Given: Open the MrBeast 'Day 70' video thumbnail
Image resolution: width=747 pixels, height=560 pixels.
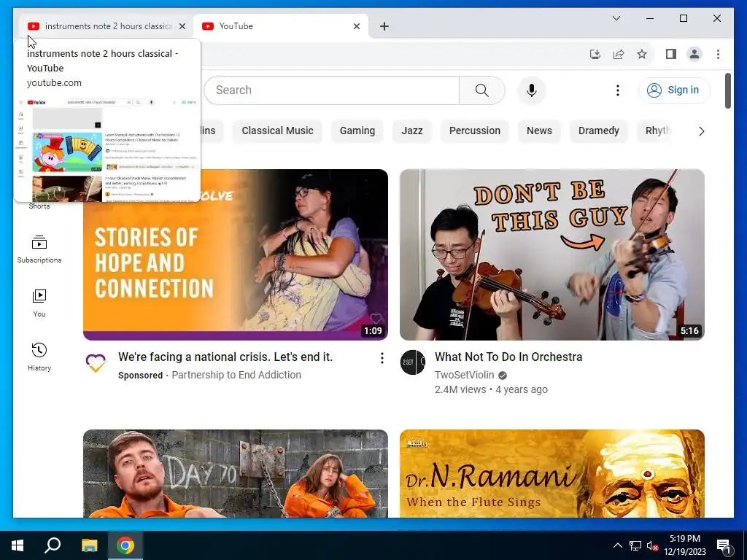Looking at the screenshot, I should tap(236, 473).
